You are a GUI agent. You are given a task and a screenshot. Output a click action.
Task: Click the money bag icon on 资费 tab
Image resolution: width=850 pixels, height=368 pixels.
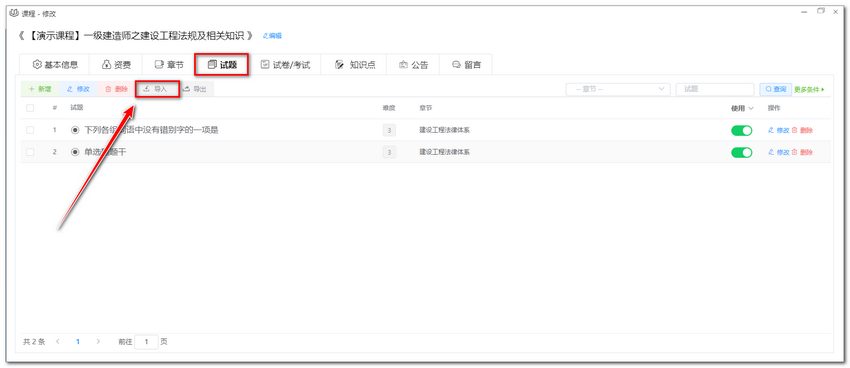107,64
